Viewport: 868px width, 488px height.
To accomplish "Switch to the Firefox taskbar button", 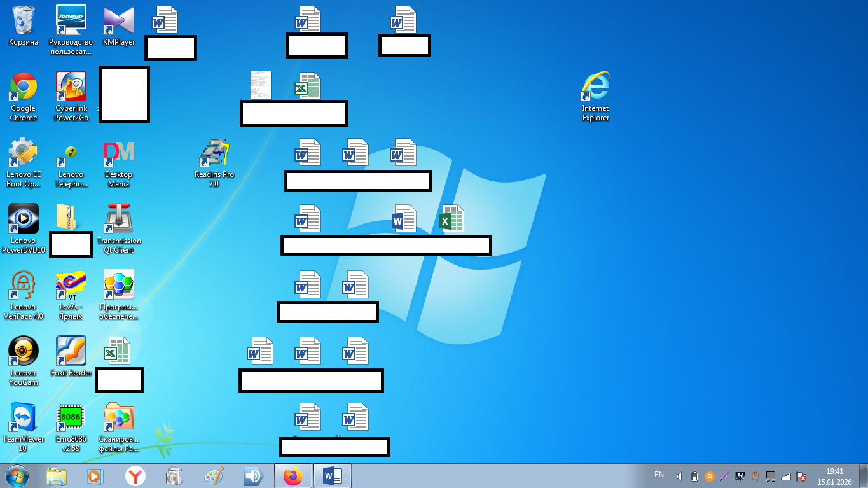I will coord(293,476).
